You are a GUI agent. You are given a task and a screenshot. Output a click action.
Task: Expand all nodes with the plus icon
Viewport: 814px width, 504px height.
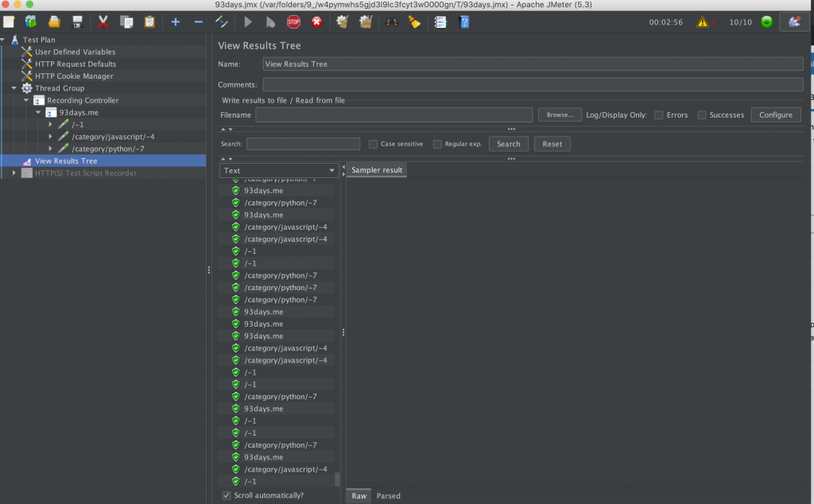click(x=176, y=21)
